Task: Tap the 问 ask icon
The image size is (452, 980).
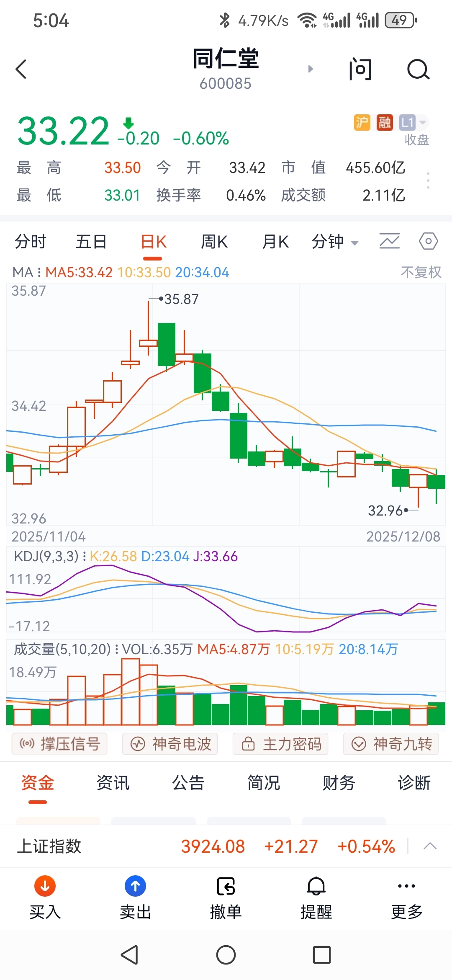Action: (x=360, y=69)
